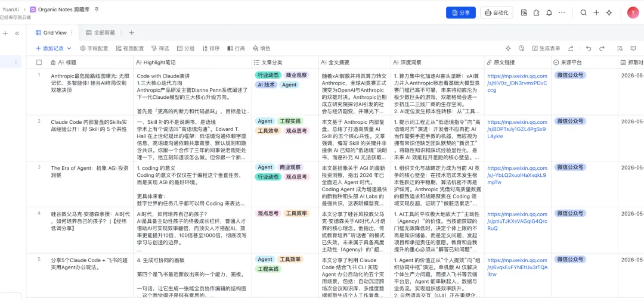Open the link ending in 6vqkEvFYNEtUu3rTQAllzw
The width and height of the screenshot is (644, 299).
tap(518, 267)
